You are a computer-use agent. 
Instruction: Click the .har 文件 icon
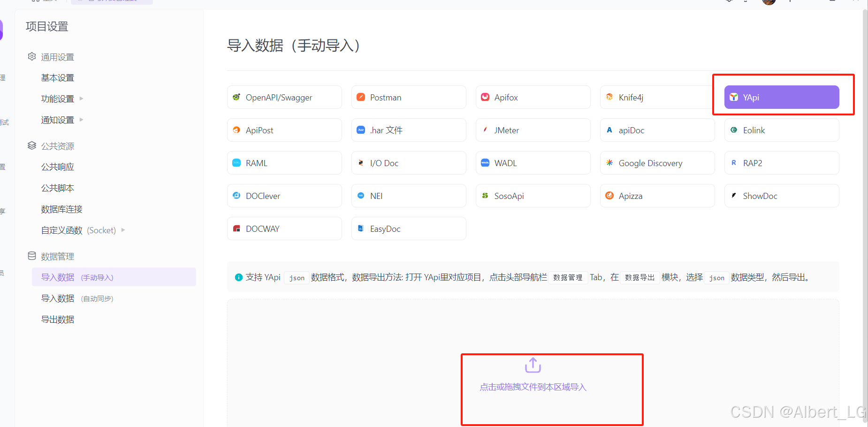(361, 130)
